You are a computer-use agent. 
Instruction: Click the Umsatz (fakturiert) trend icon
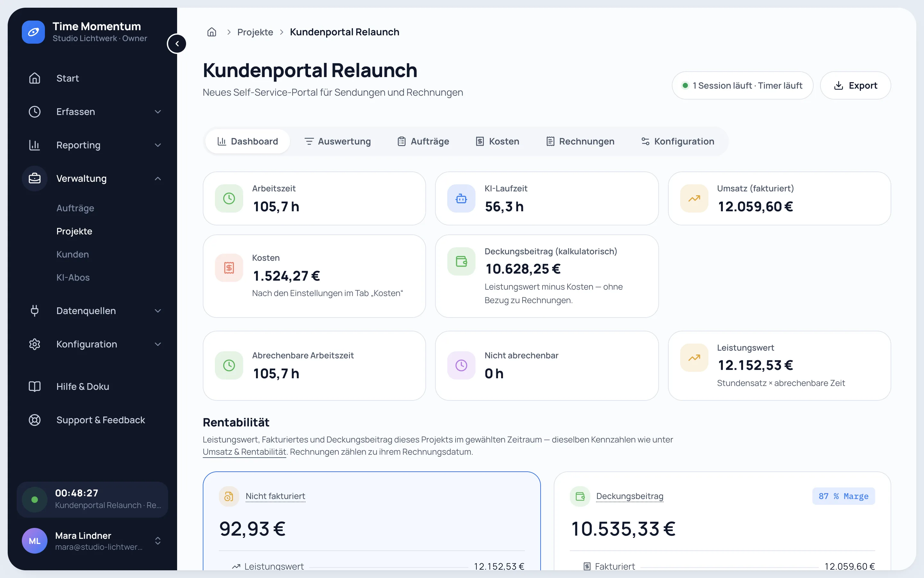pos(694,198)
